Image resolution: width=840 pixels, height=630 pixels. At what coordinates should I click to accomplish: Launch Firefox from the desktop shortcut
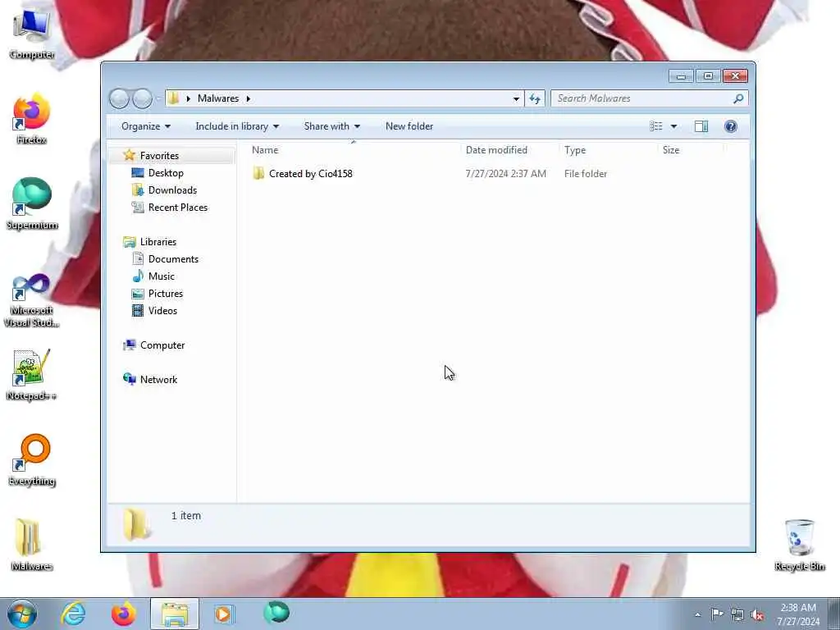click(x=32, y=119)
